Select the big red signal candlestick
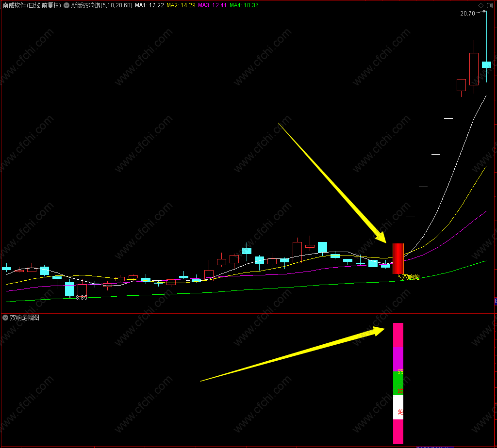This screenshot has width=497, height=448. [x=398, y=259]
